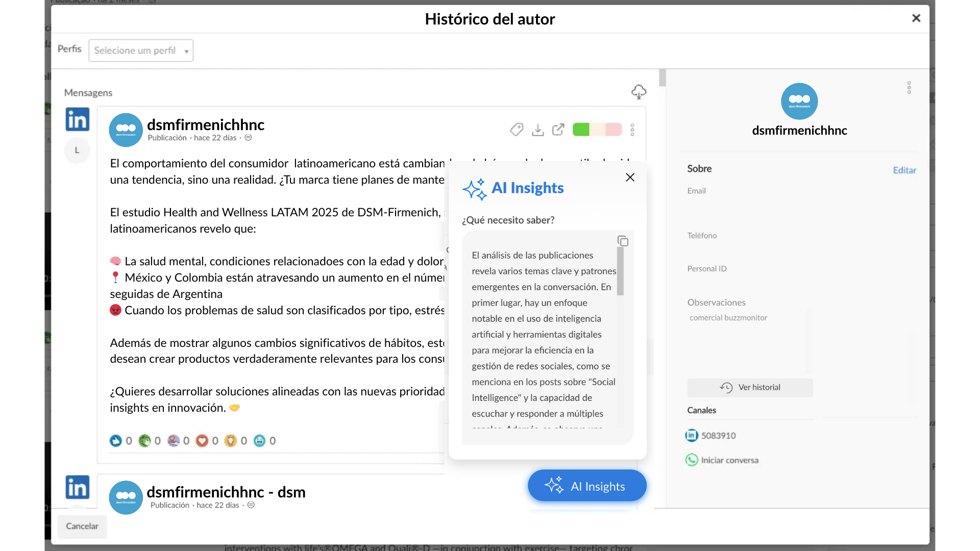Open dsmfirmenichhnc avatar on first post
Viewport: 980px width, 551px height.
point(126,130)
